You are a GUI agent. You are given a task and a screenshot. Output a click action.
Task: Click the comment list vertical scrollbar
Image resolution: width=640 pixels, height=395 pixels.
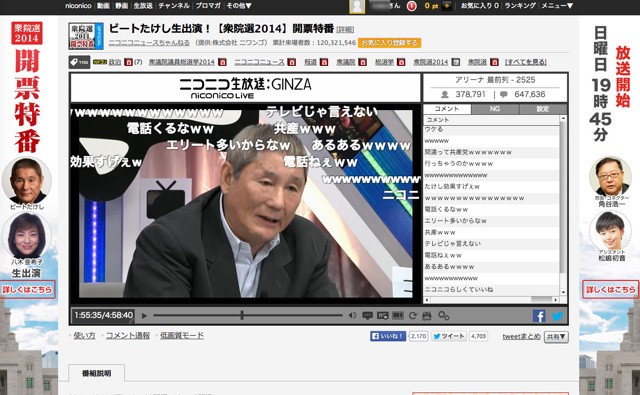pos(563,205)
